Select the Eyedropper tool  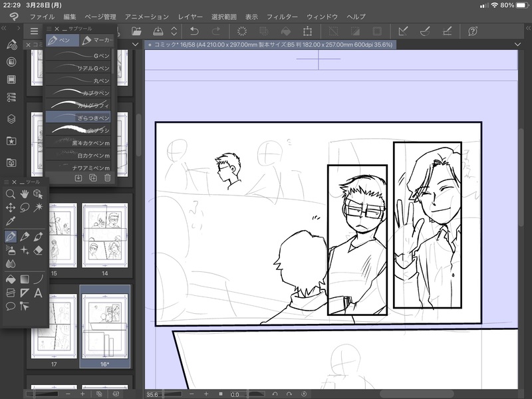pyautogui.click(x=11, y=221)
